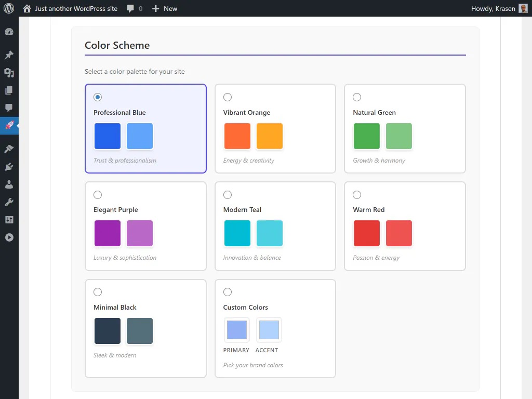Select the Modern Teal radio button
Image resolution: width=532 pixels, height=399 pixels.
point(228,195)
